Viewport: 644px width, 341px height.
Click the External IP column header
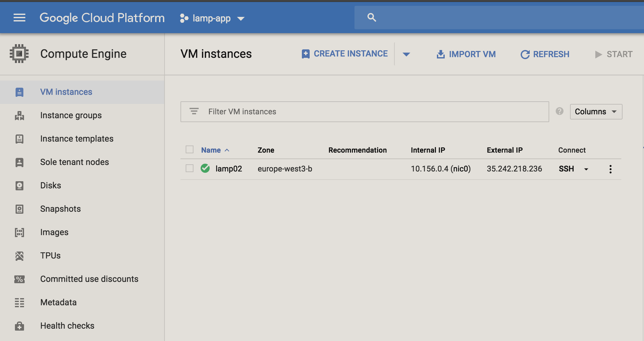505,150
